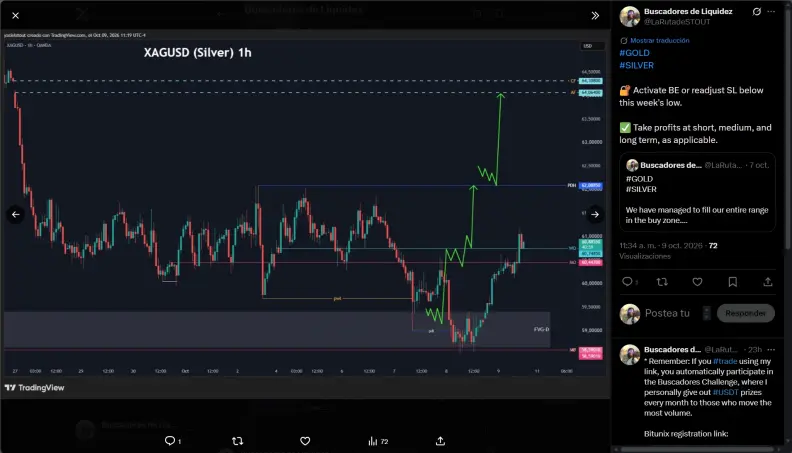
Task: Click the Grok icon beside the author name
Action: 757,12
